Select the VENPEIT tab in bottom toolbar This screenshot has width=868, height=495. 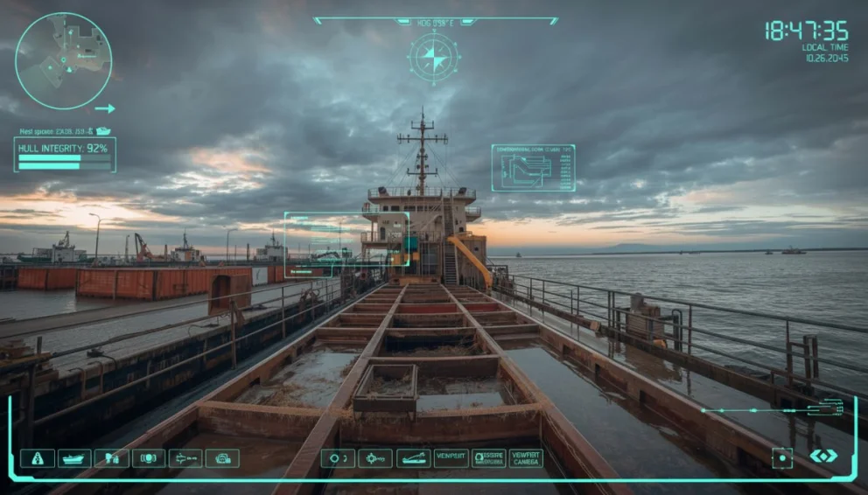point(451,458)
